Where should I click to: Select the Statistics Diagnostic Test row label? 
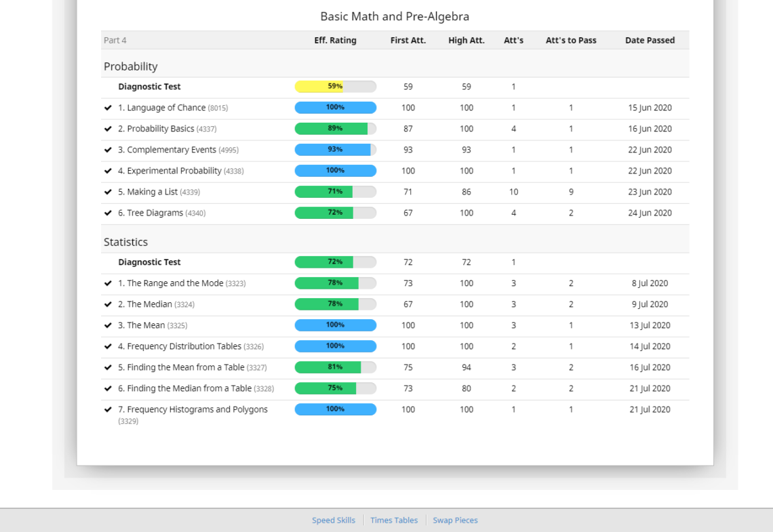click(149, 262)
